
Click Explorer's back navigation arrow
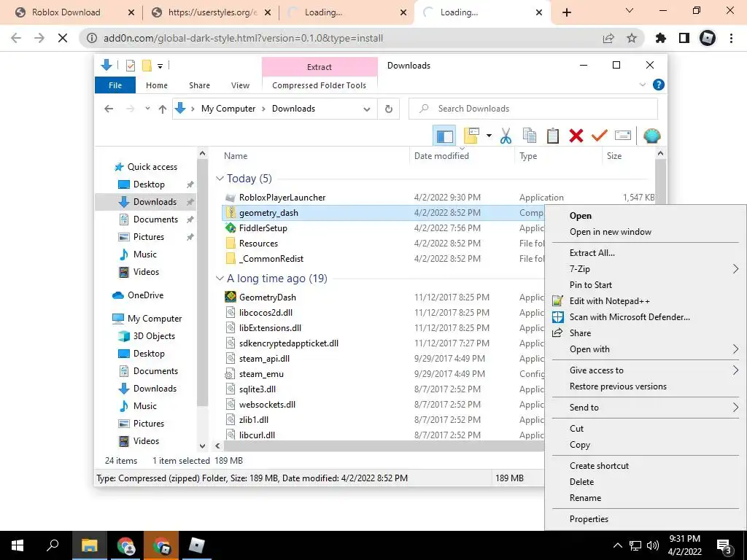click(x=109, y=109)
